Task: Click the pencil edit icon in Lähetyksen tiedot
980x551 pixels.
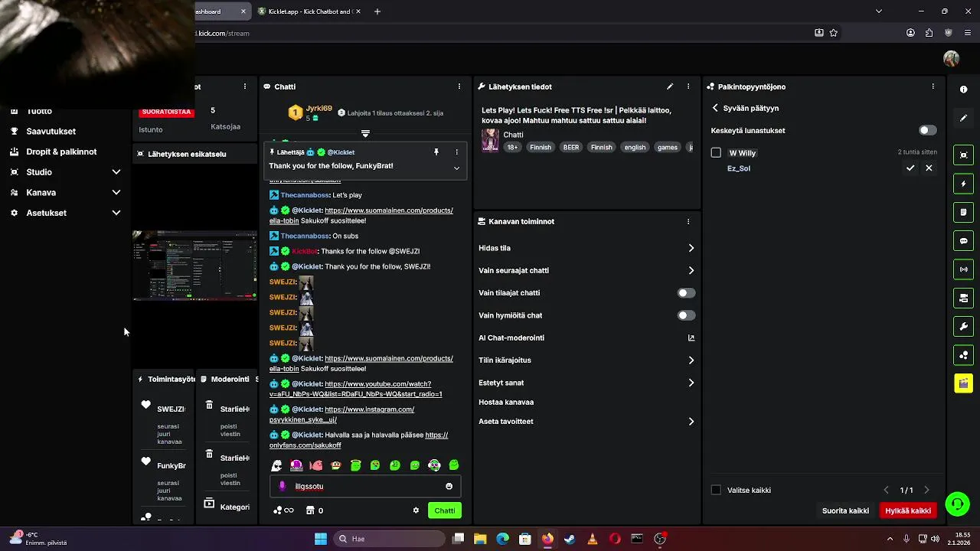Action: (x=670, y=86)
